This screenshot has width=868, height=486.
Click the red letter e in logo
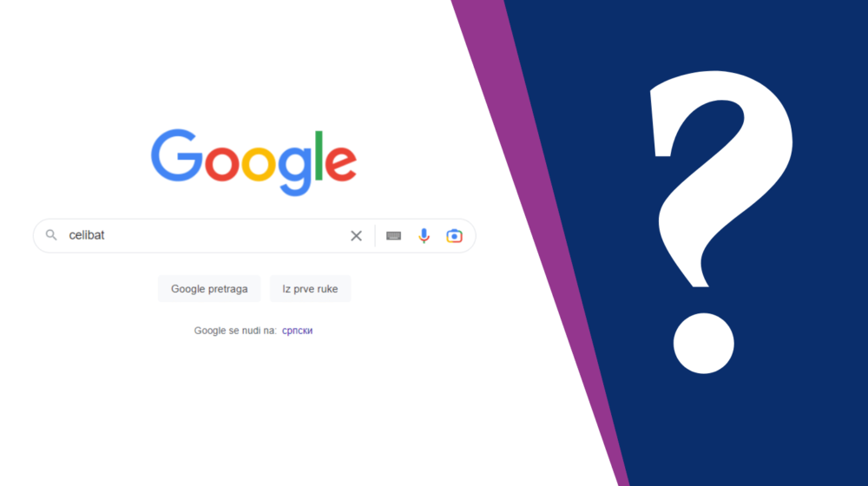click(340, 163)
